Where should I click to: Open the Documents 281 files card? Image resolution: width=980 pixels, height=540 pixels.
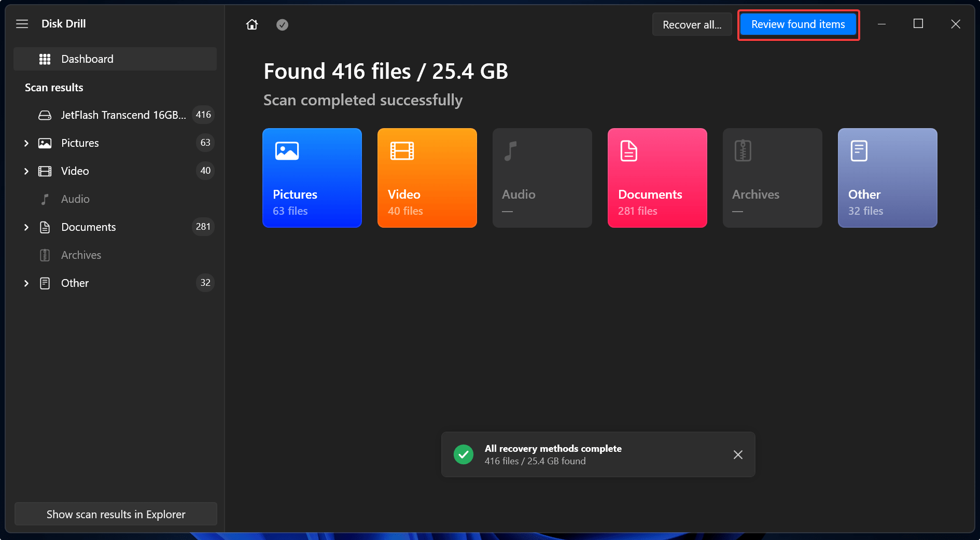[x=657, y=178]
